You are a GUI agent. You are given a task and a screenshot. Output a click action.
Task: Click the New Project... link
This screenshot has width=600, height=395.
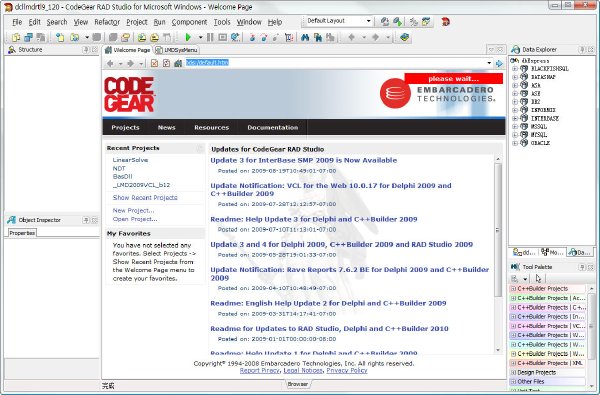133,211
